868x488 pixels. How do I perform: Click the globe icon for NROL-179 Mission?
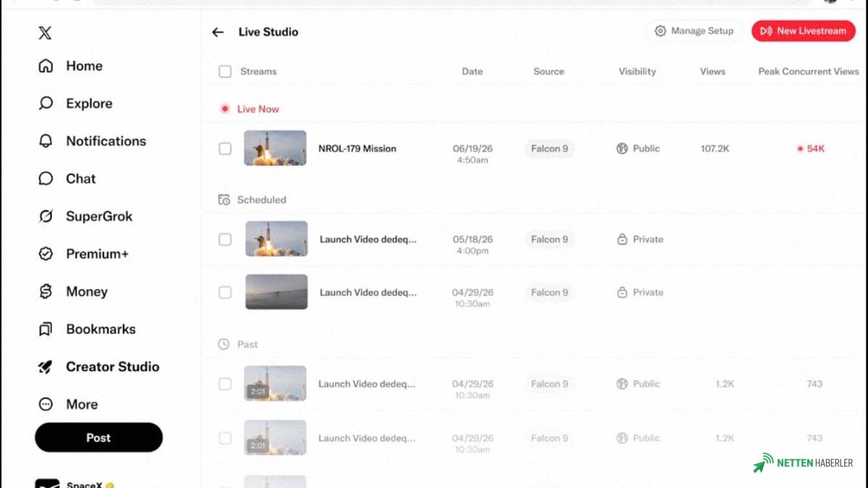(x=622, y=148)
